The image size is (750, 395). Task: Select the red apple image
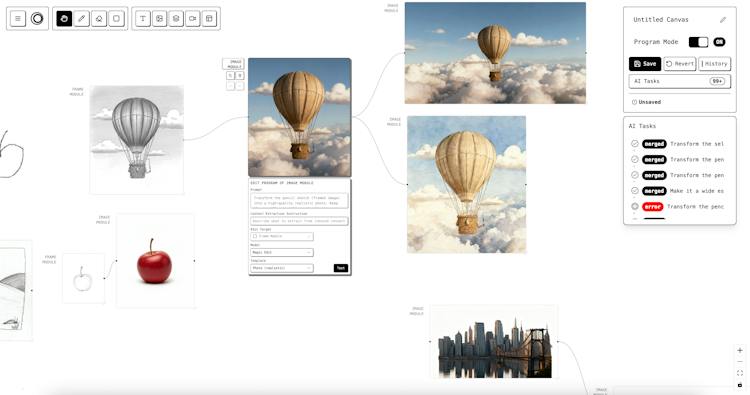[155, 261]
